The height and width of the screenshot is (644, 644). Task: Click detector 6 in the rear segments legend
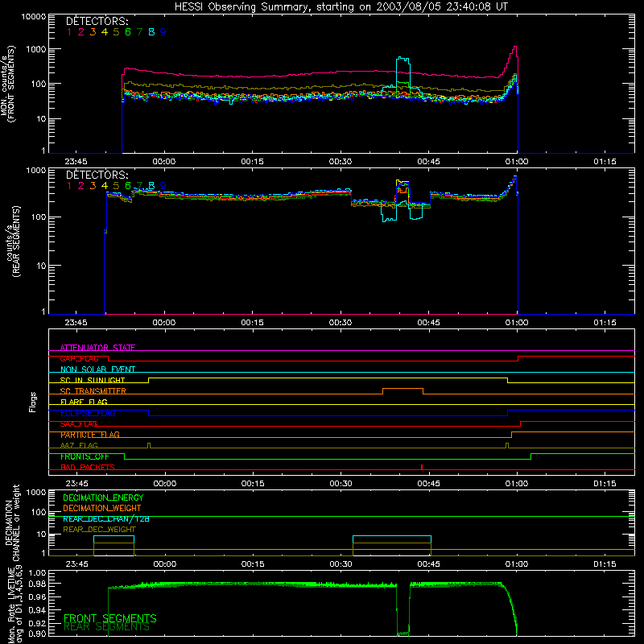coord(128,186)
